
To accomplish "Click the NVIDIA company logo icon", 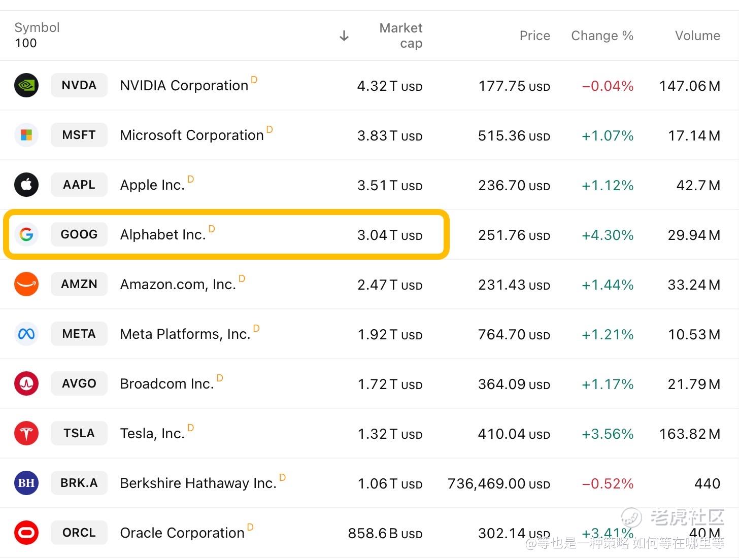I will pos(26,85).
